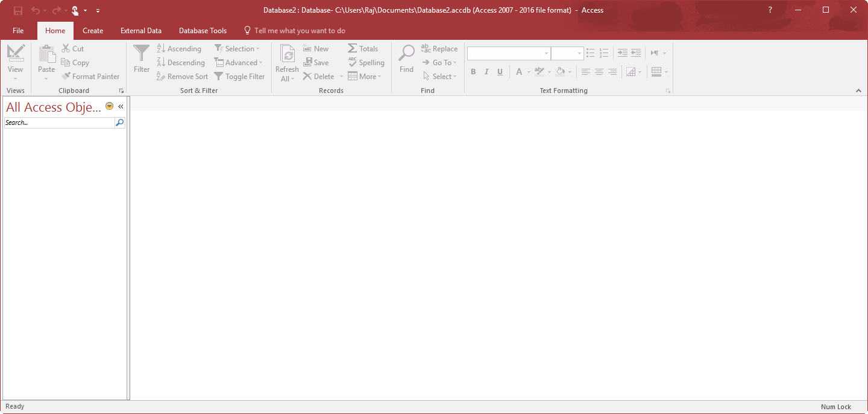
Task: Click the Tell me what you want to do box
Action: 295,31
